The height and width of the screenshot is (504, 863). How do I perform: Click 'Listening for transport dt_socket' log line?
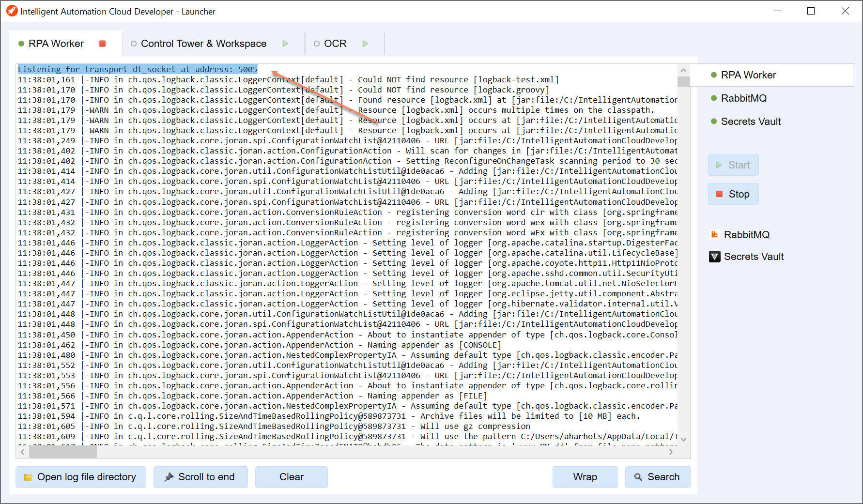click(x=138, y=69)
